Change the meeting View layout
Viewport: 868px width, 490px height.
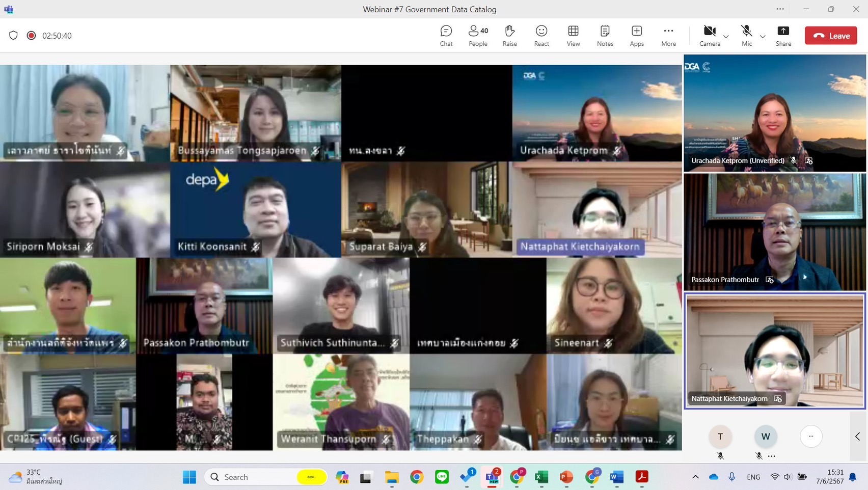[x=573, y=36]
